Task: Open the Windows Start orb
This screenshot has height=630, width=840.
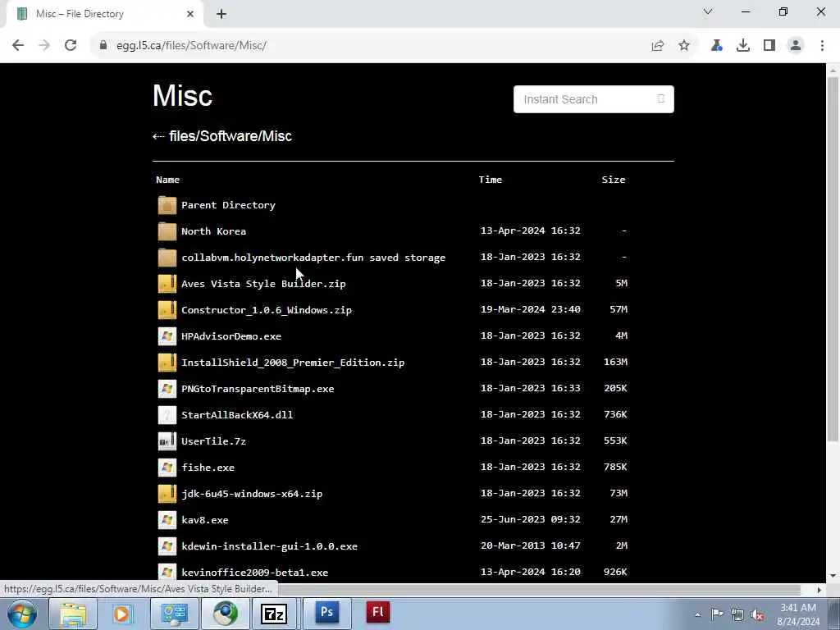Action: click(x=22, y=614)
